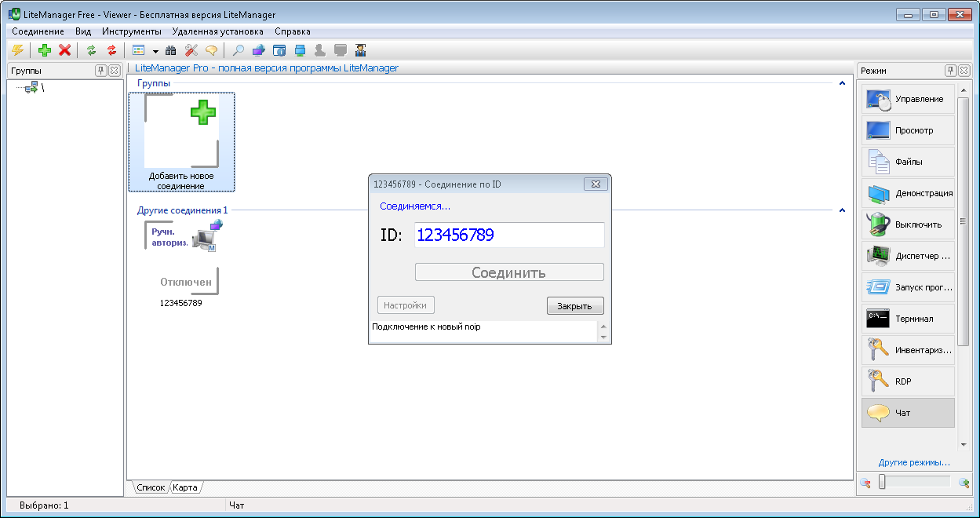Choose the Диспетчер task manager mode

[x=909, y=256]
